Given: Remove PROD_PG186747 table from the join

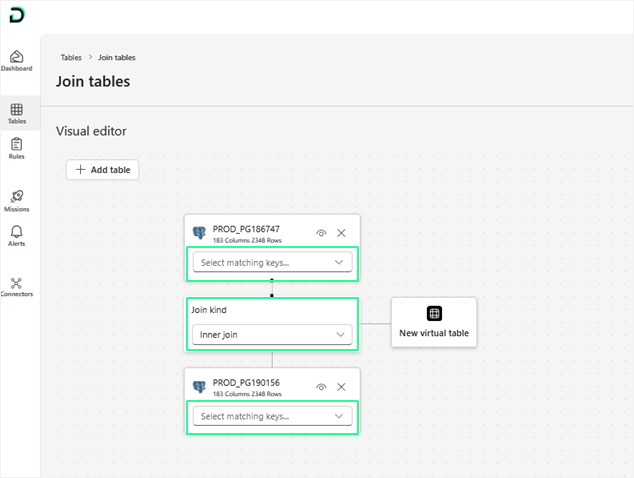Looking at the screenshot, I should click(341, 233).
